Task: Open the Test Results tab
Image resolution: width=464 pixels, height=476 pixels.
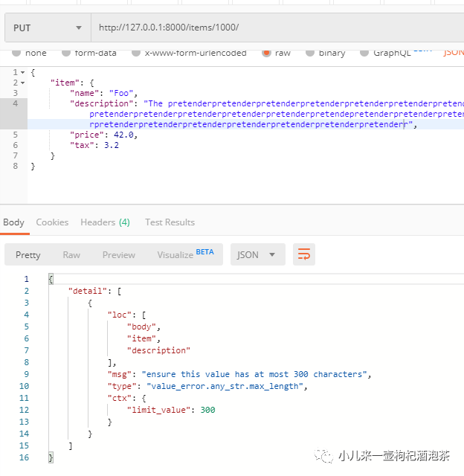Action: (x=170, y=222)
